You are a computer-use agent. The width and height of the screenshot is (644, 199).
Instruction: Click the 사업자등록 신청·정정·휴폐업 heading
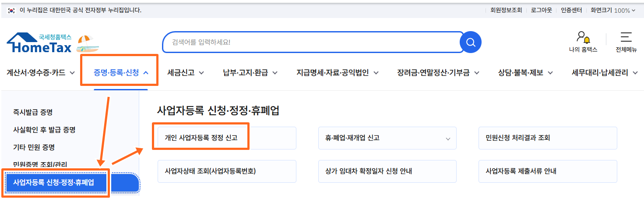point(218,110)
